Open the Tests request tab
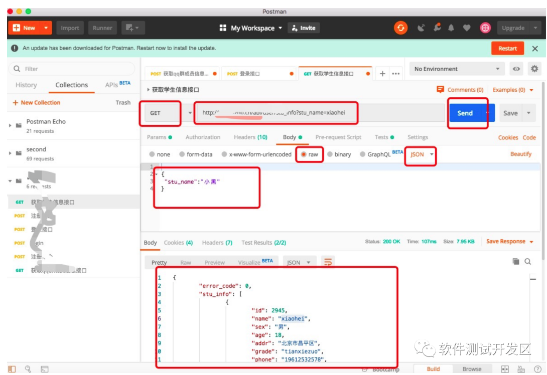 click(x=384, y=137)
